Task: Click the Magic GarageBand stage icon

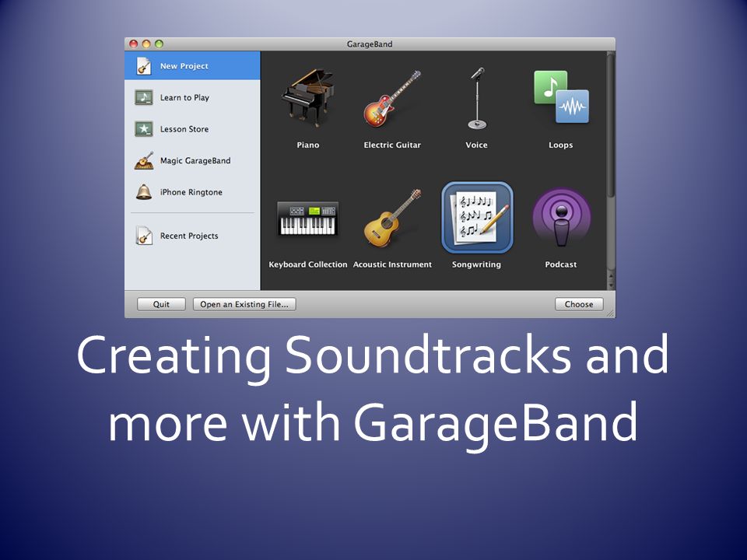Action: point(144,160)
